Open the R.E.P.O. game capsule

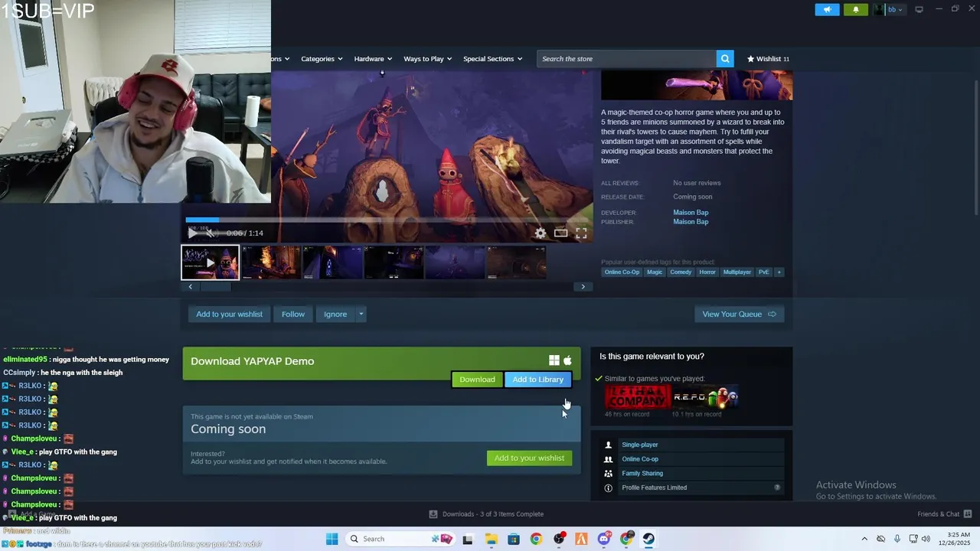(705, 397)
